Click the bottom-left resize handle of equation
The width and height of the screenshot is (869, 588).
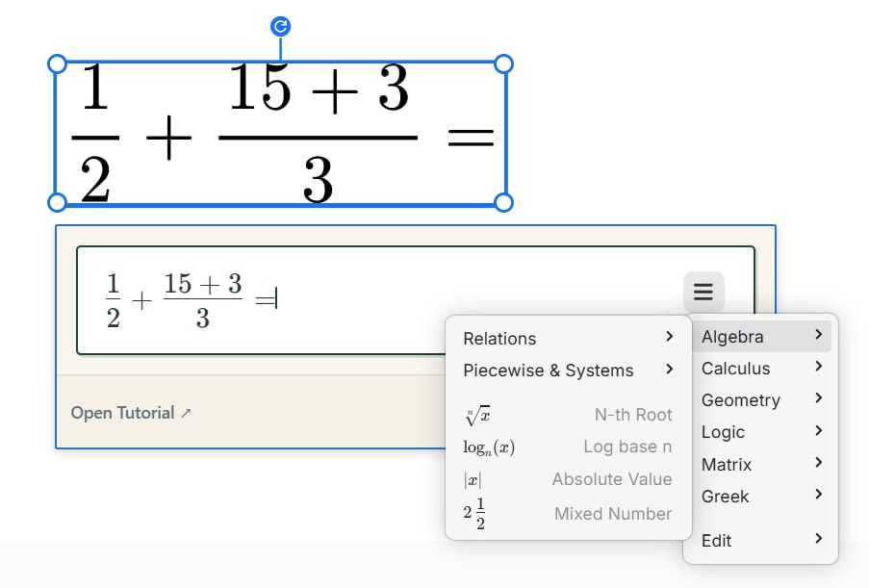point(57,202)
